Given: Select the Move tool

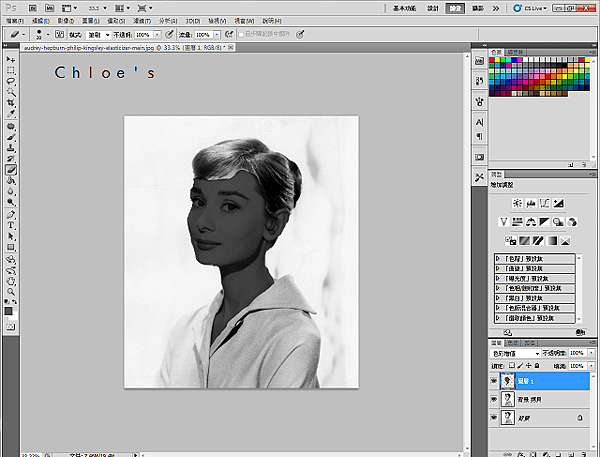Looking at the screenshot, I should tap(11, 59).
